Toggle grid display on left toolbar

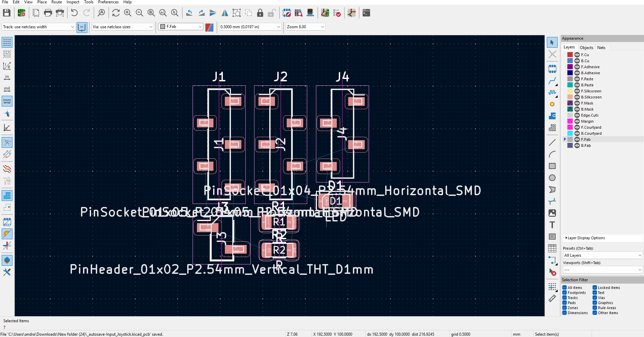7,42
